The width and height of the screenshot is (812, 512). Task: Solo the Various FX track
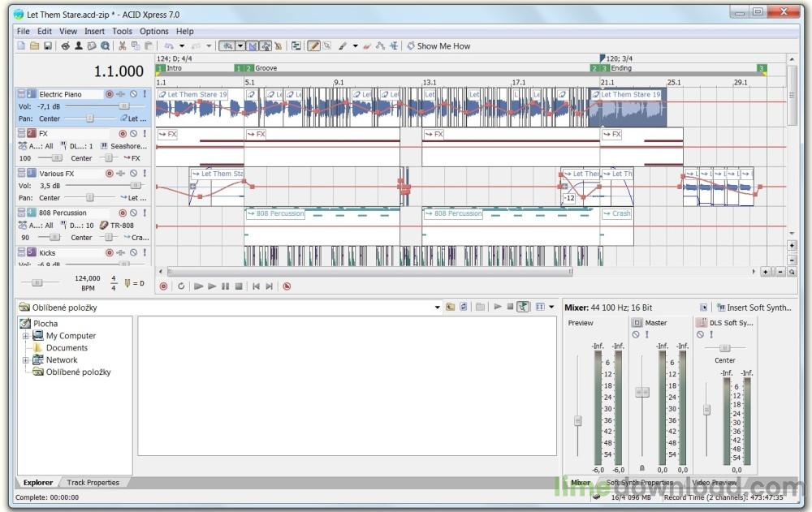click(x=145, y=174)
